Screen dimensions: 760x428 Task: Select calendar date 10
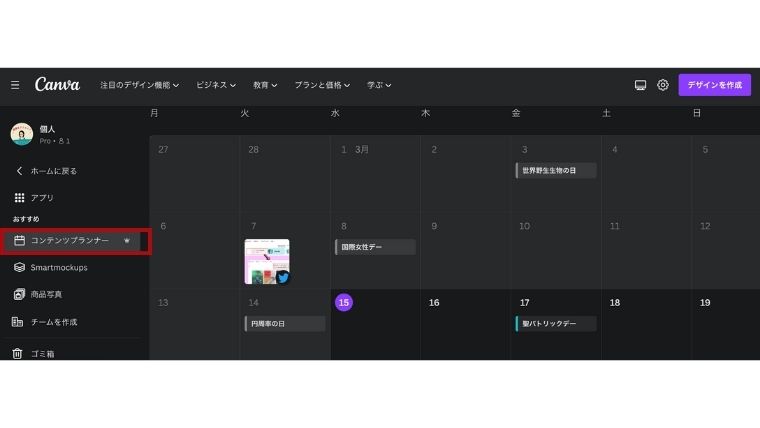pos(524,226)
